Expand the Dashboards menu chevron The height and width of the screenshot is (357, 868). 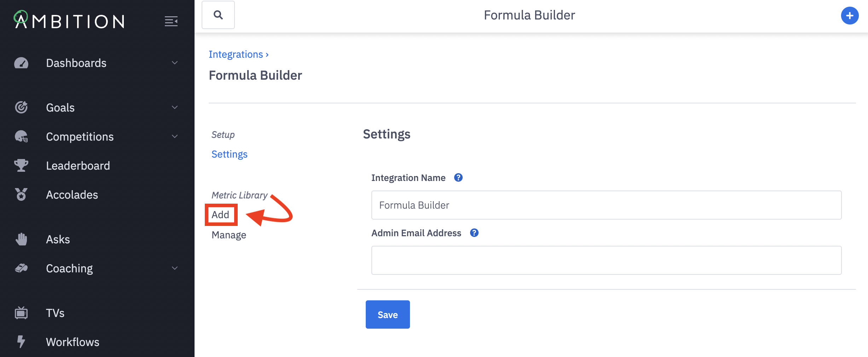coord(175,63)
